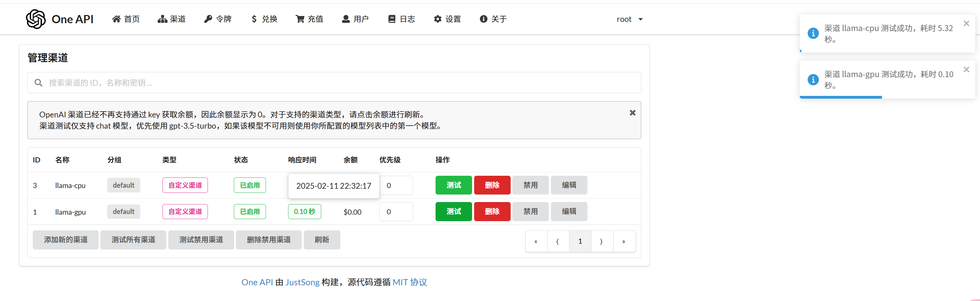Close the llama-cpu test success notification
This screenshot has height=301, width=980.
(x=966, y=24)
